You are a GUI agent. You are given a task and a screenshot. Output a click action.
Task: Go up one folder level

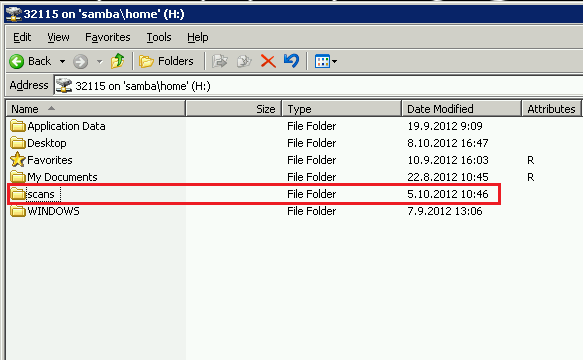[x=117, y=61]
